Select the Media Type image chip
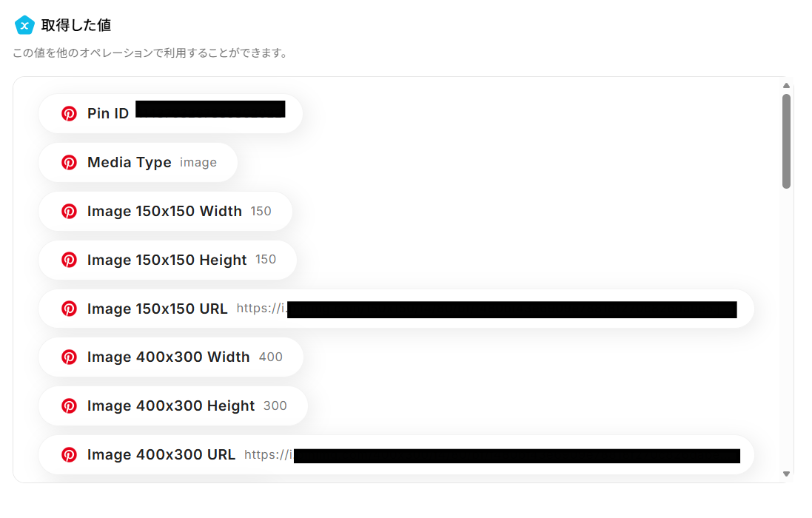Viewport: 812px width, 518px height. [x=138, y=163]
